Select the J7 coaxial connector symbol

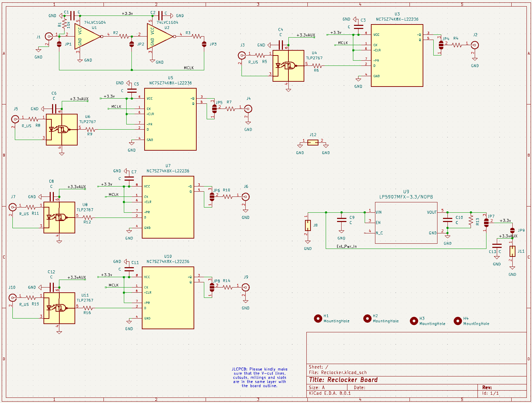tap(12, 207)
